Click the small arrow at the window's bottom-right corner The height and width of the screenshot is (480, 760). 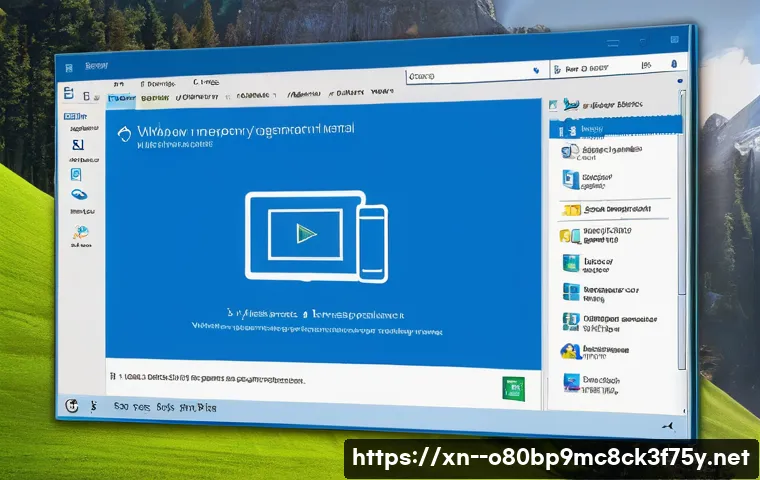click(668, 426)
